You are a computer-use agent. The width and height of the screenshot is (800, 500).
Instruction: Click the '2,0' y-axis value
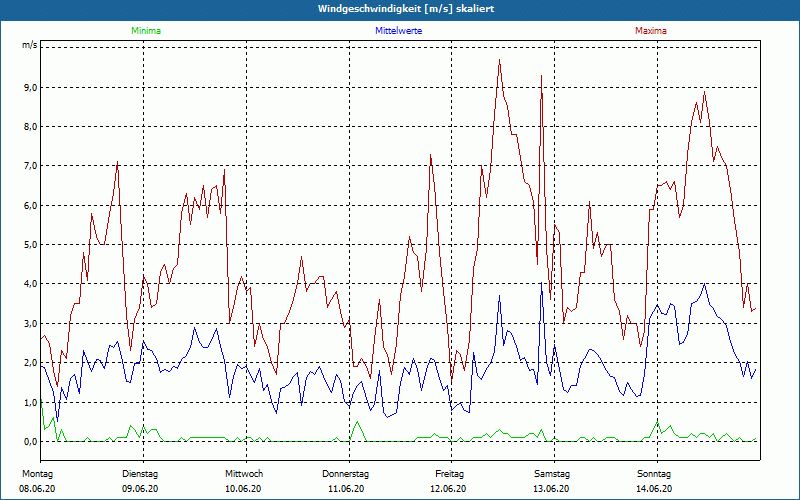30,363
